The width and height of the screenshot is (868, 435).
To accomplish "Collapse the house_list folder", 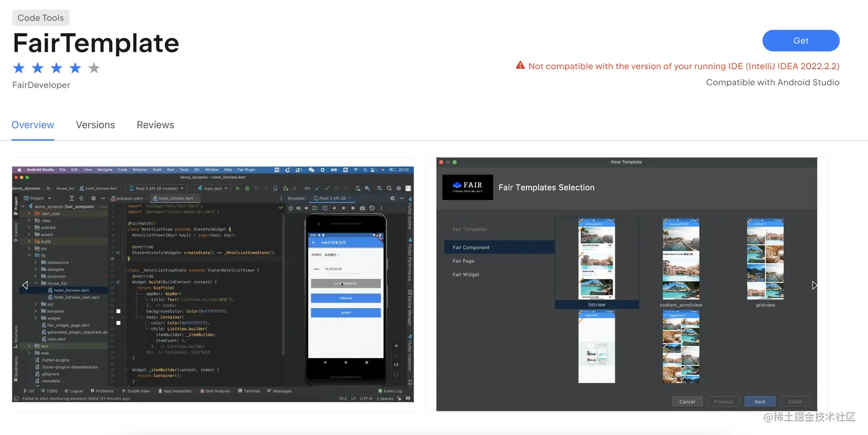I will [x=36, y=283].
